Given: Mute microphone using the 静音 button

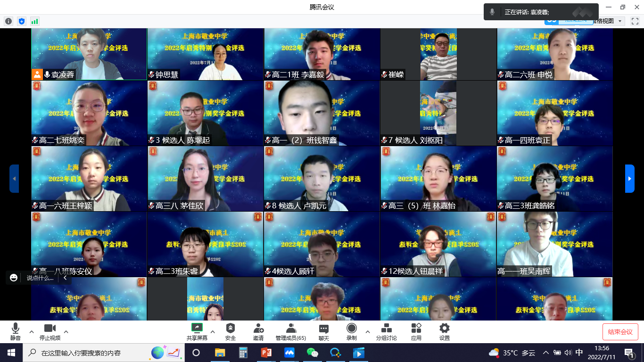Looking at the screenshot, I should coord(15,329).
